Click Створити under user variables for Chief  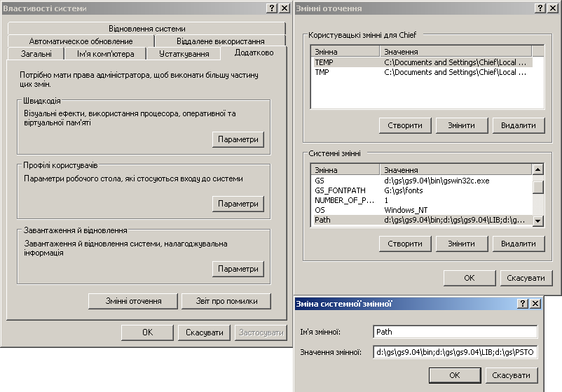(404, 125)
